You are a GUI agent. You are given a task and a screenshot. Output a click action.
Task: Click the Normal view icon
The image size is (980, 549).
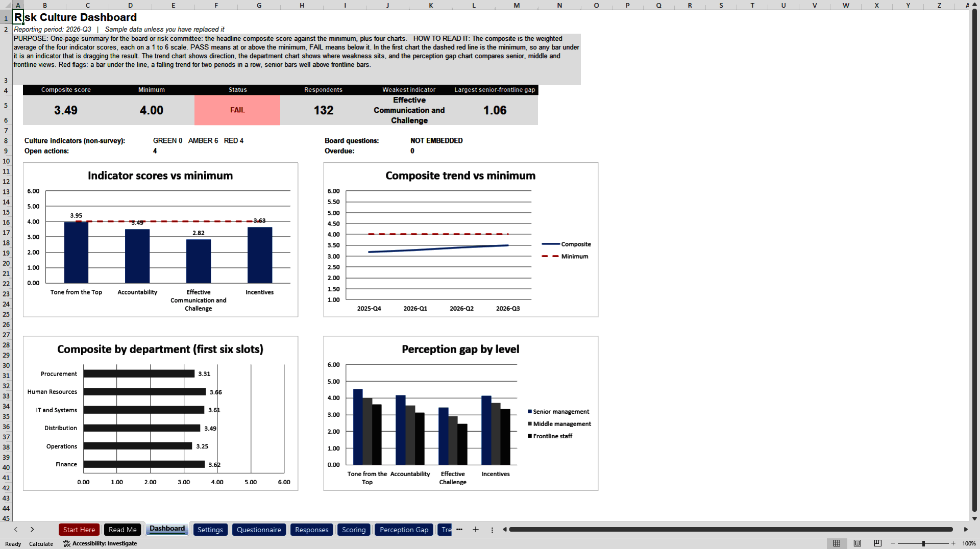837,543
